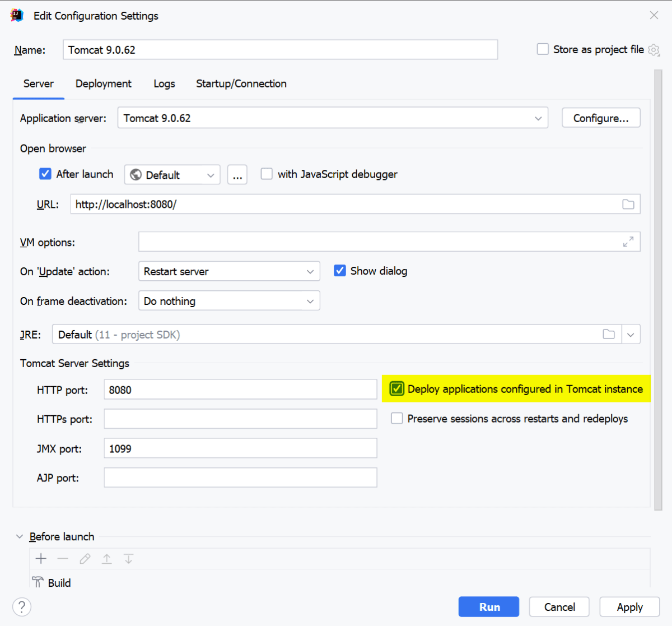The image size is (672, 626).
Task: Close the Edit Configuration Settings dialog
Action: (x=654, y=15)
